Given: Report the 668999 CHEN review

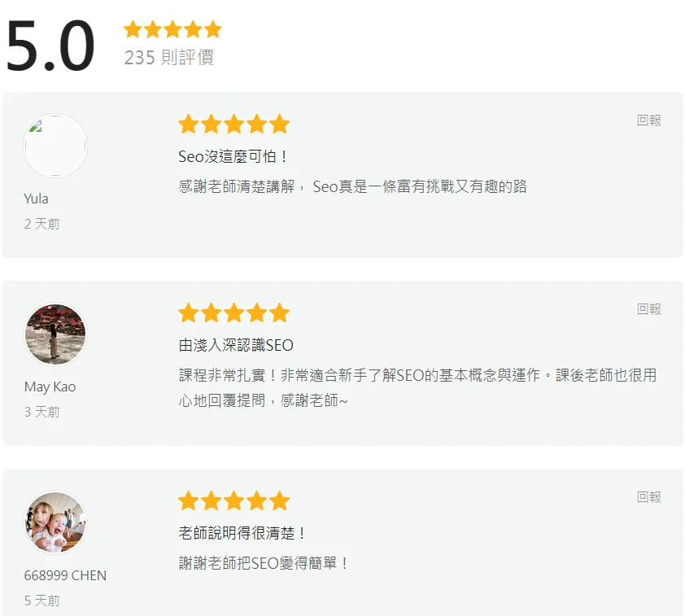Looking at the screenshot, I should point(648,497).
